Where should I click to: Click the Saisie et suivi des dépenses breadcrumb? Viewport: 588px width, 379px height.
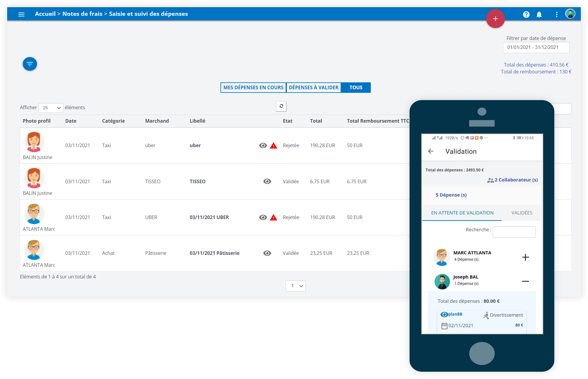tap(148, 14)
